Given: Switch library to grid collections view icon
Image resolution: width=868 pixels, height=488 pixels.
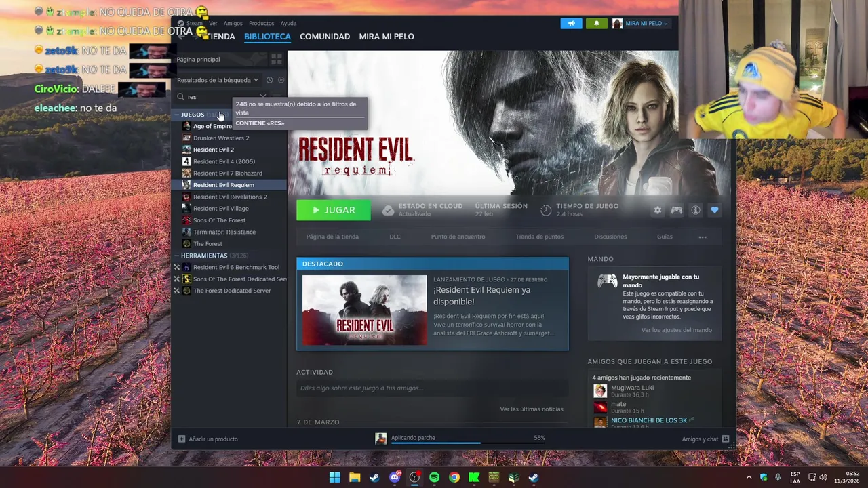Looking at the screenshot, I should pos(277,59).
